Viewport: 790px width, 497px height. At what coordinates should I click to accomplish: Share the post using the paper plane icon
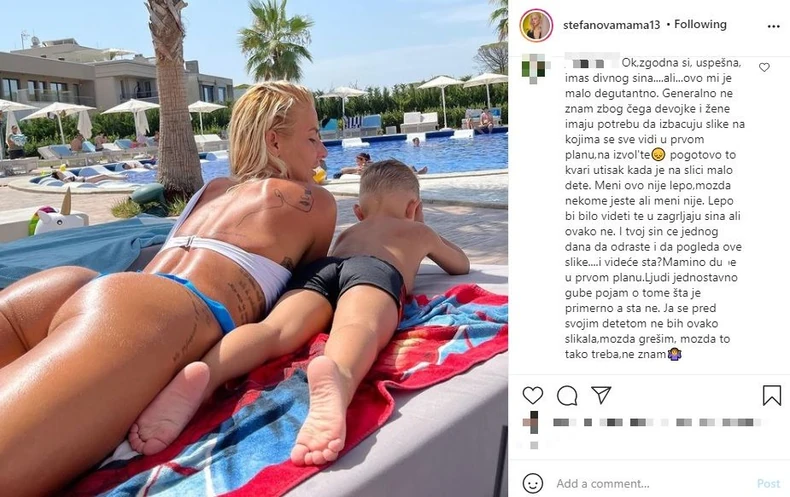coord(601,395)
